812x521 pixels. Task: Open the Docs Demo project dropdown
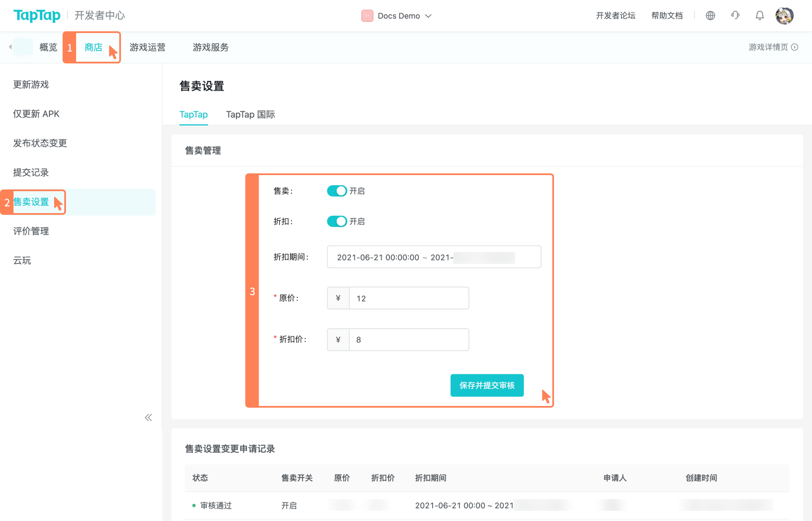[x=428, y=16]
